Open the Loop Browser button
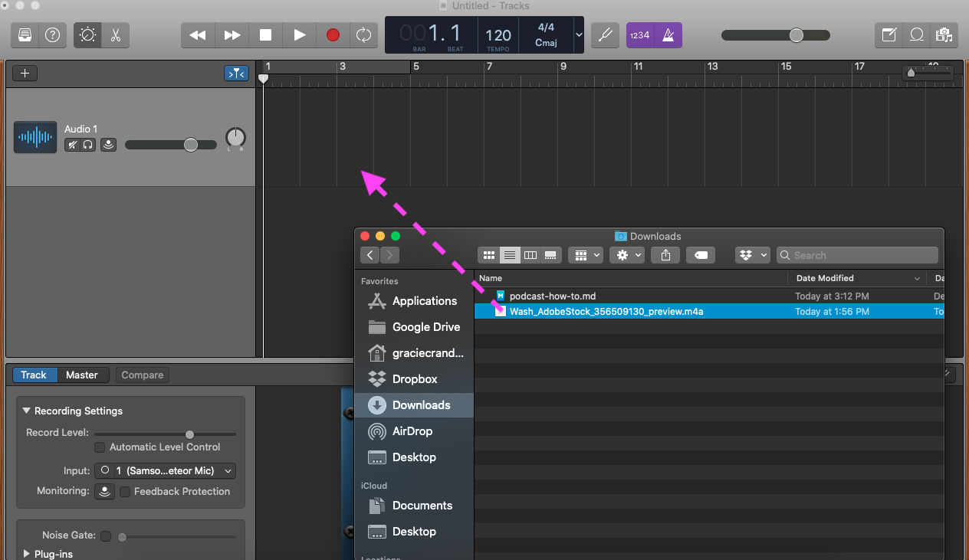969x560 pixels. click(917, 34)
